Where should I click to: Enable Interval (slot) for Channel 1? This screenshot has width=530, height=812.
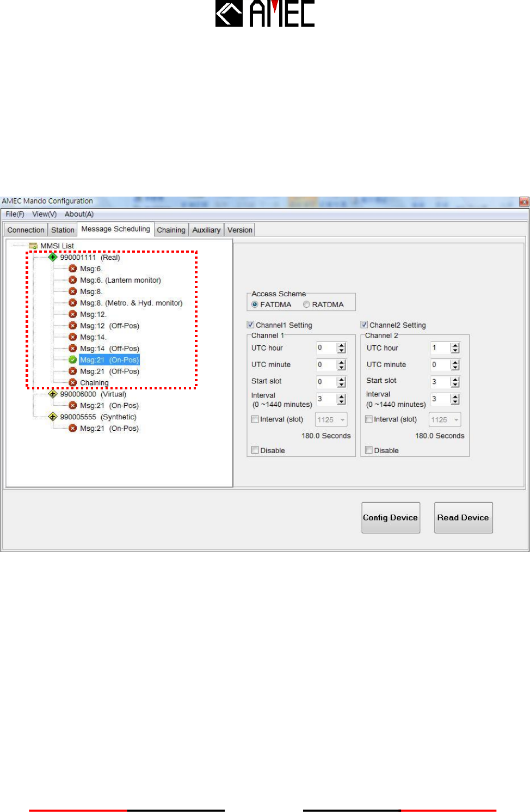[255, 419]
